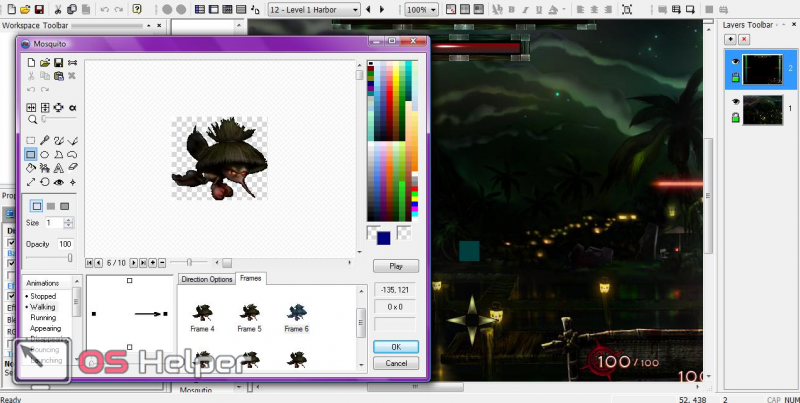Click the Cancel button
Image resolution: width=800 pixels, height=403 pixels.
pyautogui.click(x=396, y=363)
